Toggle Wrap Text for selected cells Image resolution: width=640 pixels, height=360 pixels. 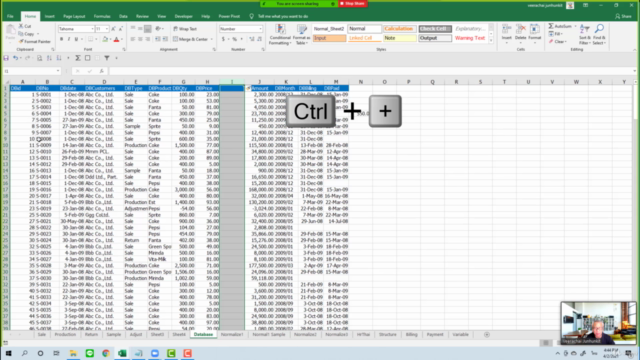tap(185, 29)
